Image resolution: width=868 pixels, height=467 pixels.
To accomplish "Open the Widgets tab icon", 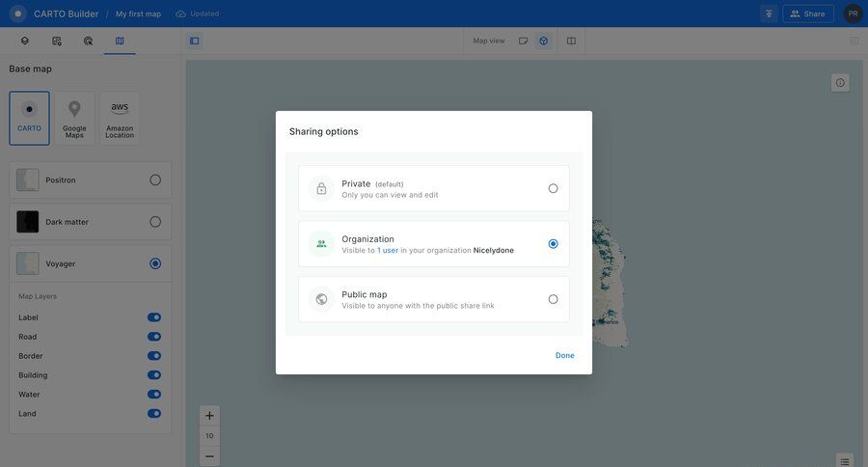I will [x=57, y=41].
